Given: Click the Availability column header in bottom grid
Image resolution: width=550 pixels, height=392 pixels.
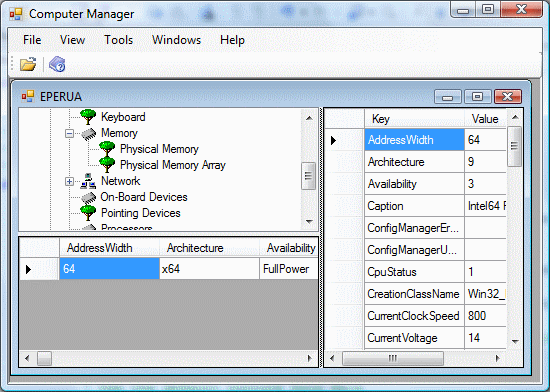Looking at the screenshot, I should point(289,248).
